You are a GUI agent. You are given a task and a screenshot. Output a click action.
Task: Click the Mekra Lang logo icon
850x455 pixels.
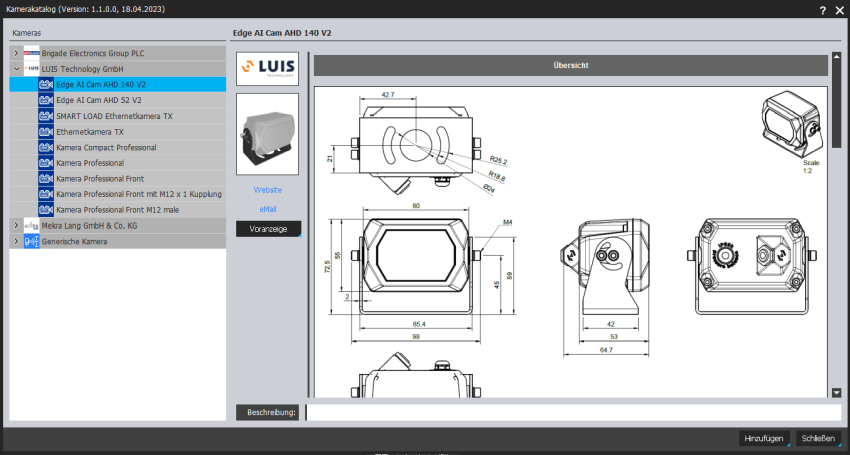click(31, 225)
